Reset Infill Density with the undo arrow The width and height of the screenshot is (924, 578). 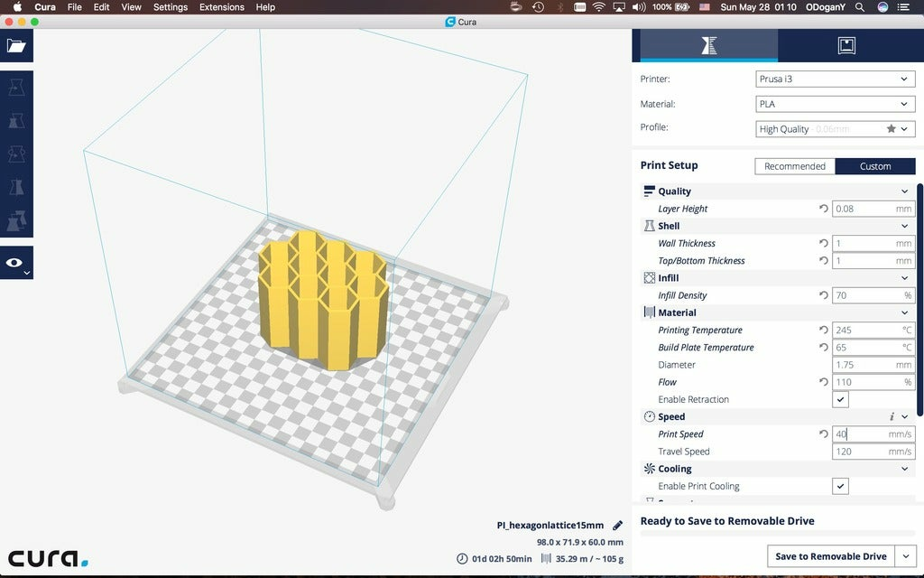pyautogui.click(x=823, y=295)
